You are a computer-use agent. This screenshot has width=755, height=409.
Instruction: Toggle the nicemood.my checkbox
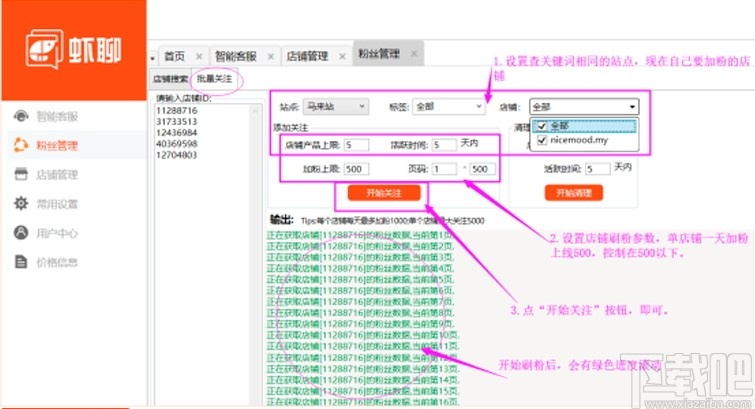tap(542, 140)
